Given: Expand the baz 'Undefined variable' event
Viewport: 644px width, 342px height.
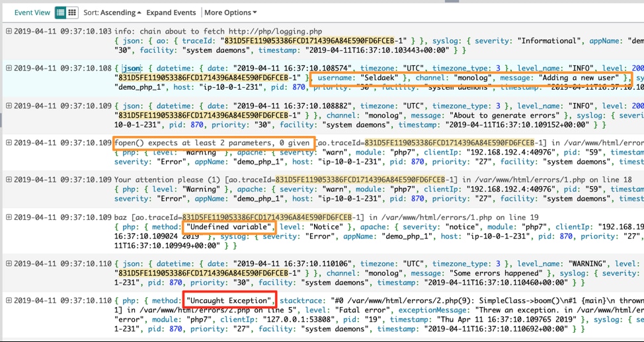Looking at the screenshot, I should click(9, 216).
